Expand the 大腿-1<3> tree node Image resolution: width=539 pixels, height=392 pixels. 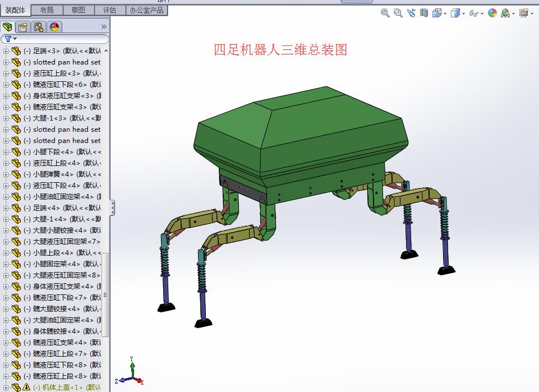6,118
